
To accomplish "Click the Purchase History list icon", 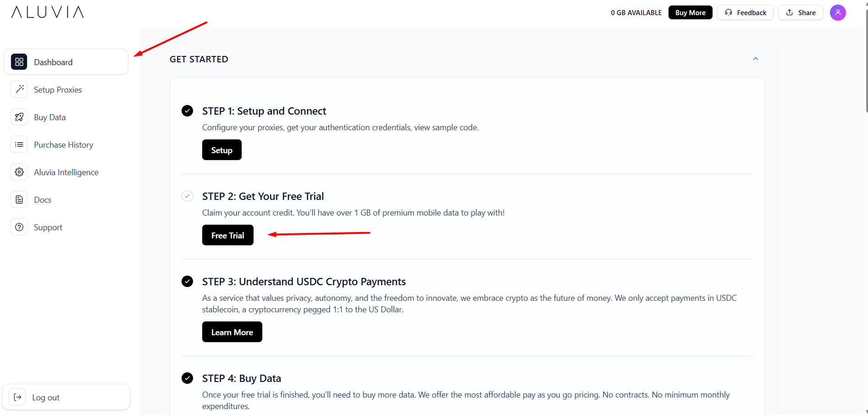I will pos(19,144).
